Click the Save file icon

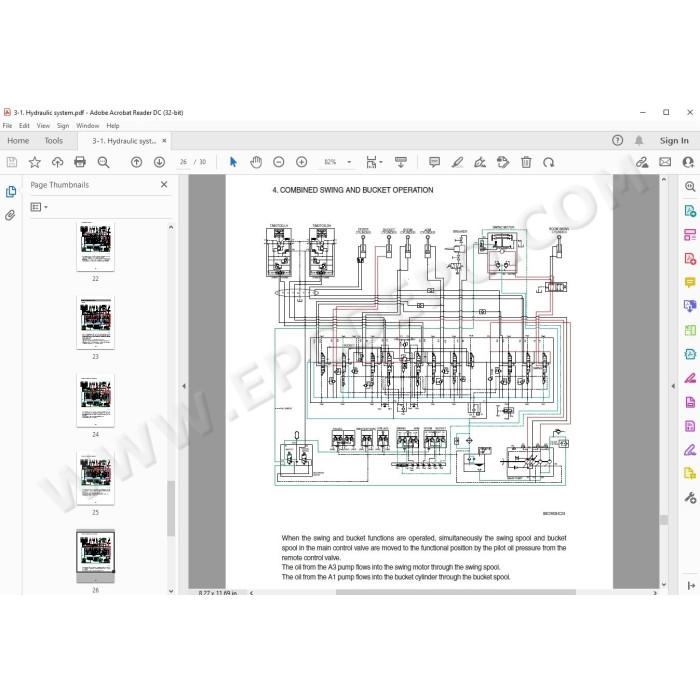click(12, 162)
